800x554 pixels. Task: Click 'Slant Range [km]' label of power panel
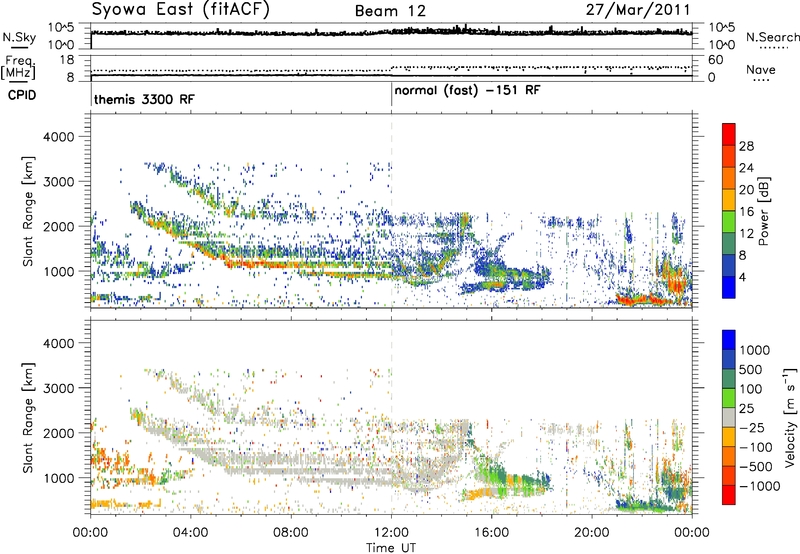pyautogui.click(x=28, y=211)
